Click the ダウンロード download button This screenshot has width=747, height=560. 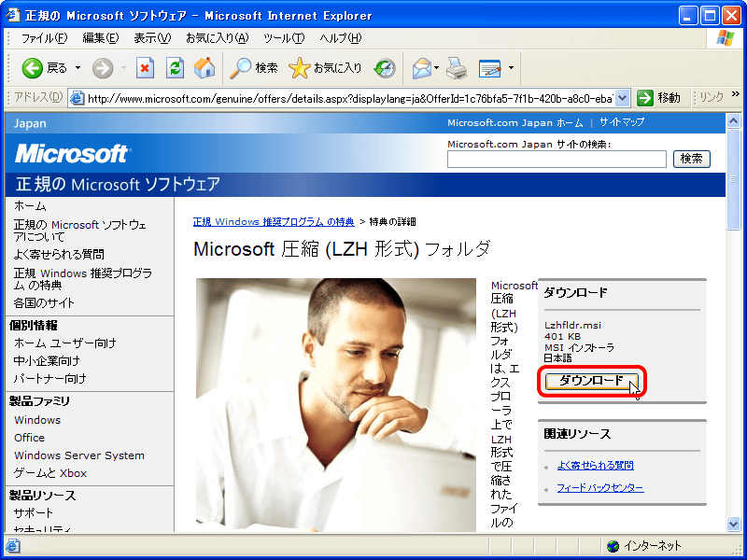(591, 381)
